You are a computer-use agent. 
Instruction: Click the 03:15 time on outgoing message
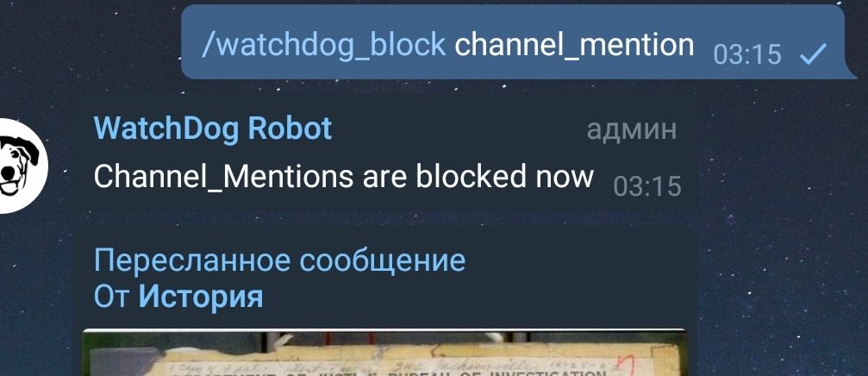click(x=747, y=54)
